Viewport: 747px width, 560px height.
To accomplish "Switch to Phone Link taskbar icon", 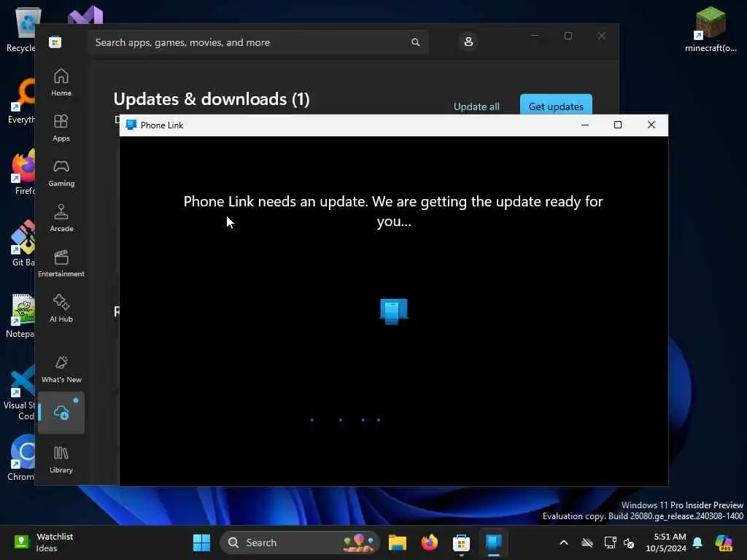I will (x=494, y=542).
